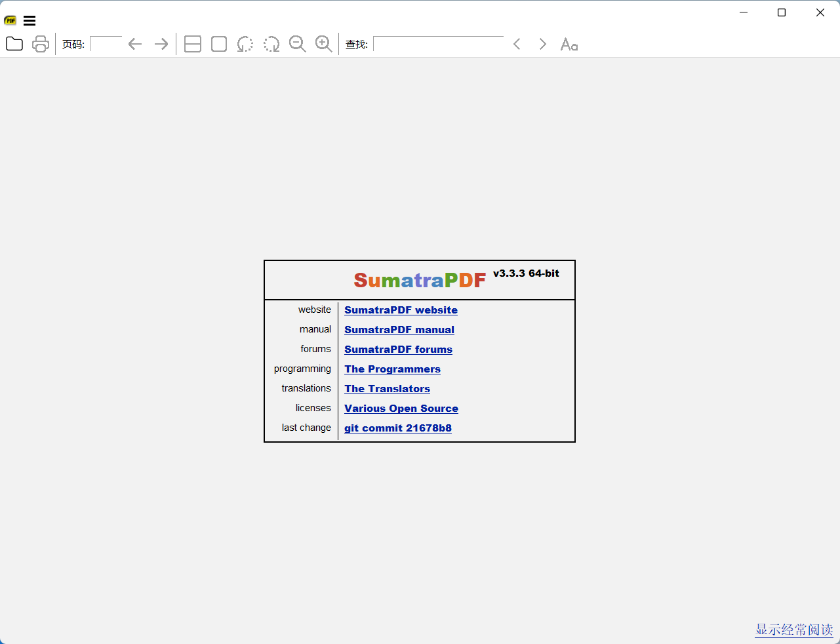Open a file with the folder icon
840x644 pixels.
tap(14, 44)
